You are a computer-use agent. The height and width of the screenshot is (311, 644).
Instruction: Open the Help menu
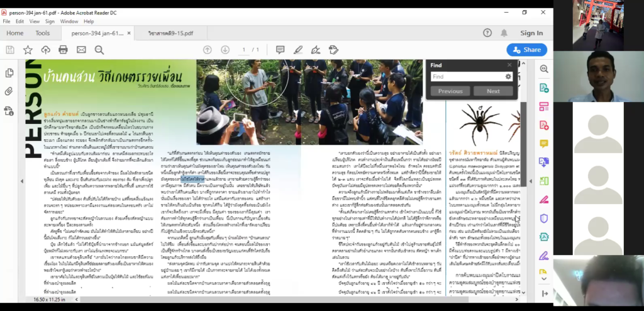(x=89, y=21)
